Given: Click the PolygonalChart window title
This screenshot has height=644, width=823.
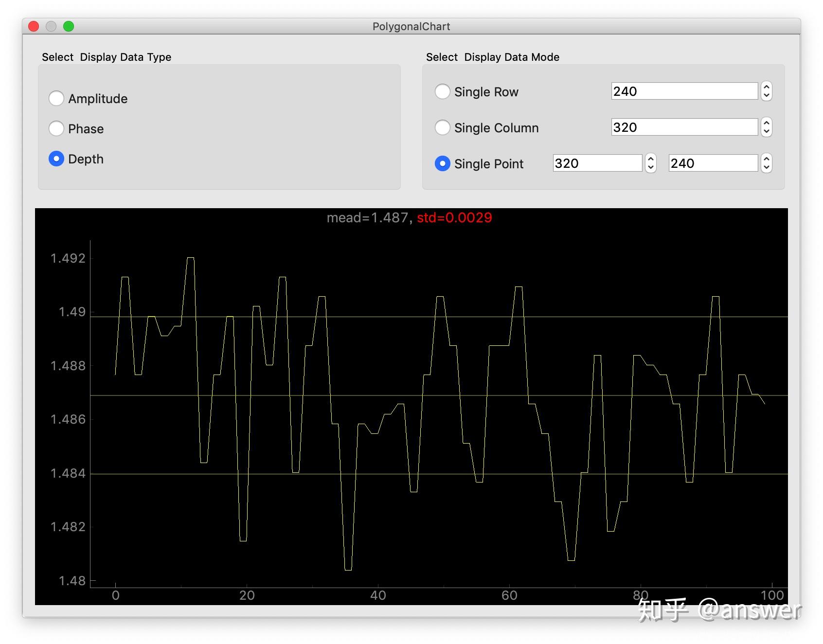Looking at the screenshot, I should [x=411, y=26].
